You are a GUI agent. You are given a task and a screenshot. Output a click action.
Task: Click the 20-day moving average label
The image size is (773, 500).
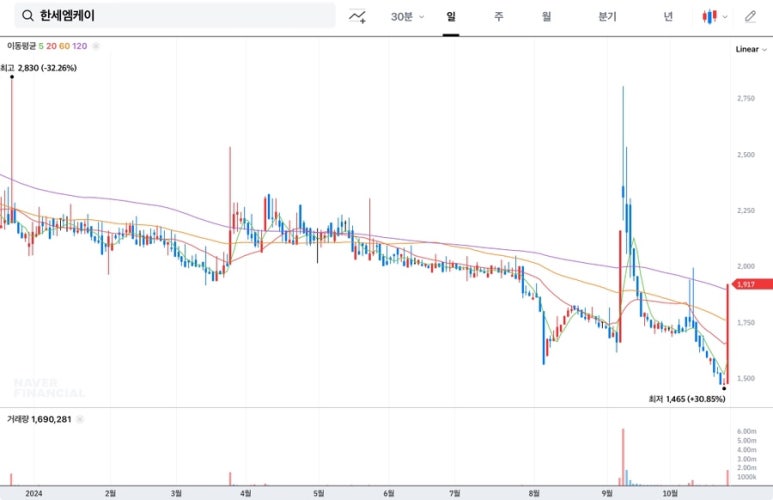pyautogui.click(x=51, y=46)
